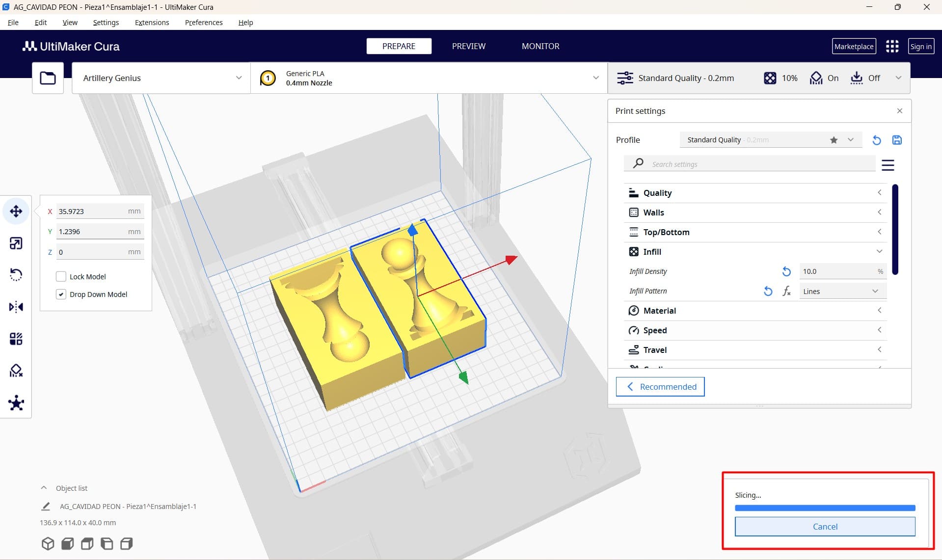The height and width of the screenshot is (560, 942).
Task: Click the Y position input field
Action: (100, 232)
